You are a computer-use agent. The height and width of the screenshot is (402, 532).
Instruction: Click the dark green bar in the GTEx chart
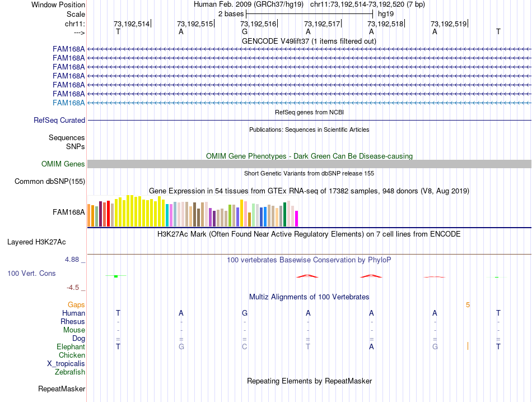(x=284, y=215)
